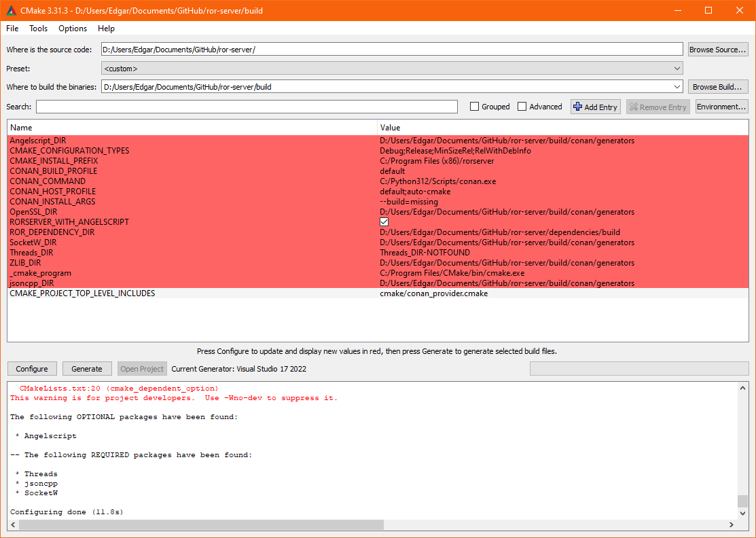Click the CMake logo in title bar
Viewport: 756px width, 538px height.
(x=10, y=10)
